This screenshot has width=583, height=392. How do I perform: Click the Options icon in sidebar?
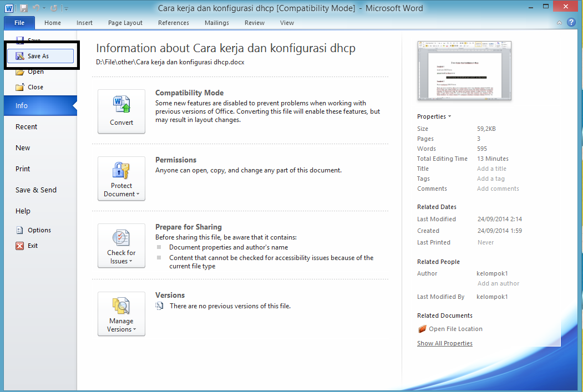pyautogui.click(x=20, y=230)
